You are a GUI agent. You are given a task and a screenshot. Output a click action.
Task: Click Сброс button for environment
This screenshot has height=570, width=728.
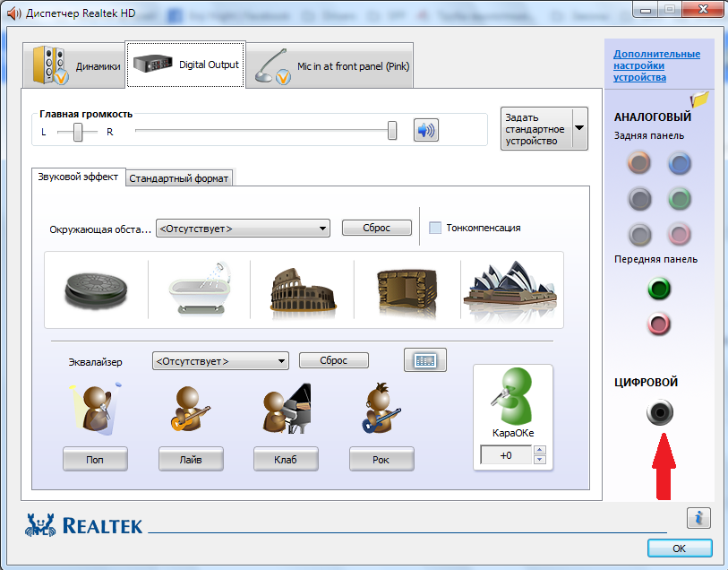(376, 228)
